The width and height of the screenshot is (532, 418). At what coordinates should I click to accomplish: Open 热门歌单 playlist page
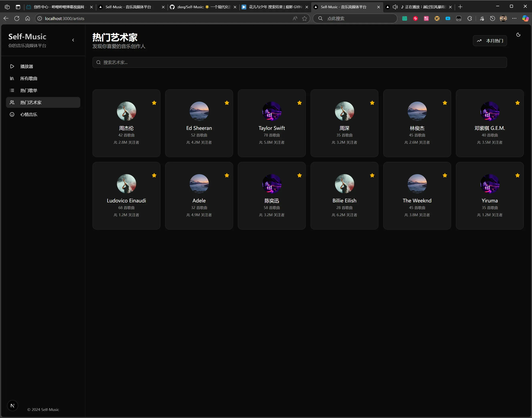(x=29, y=90)
